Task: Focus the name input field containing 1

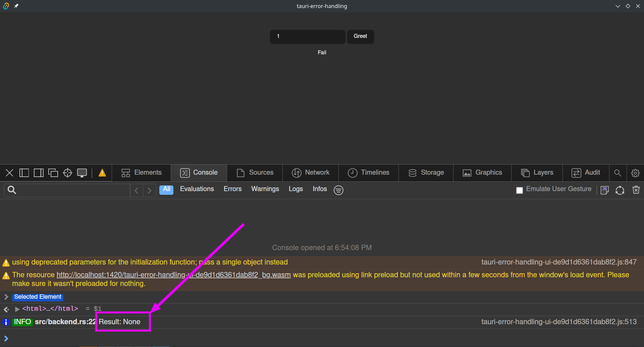Action: 307,36
